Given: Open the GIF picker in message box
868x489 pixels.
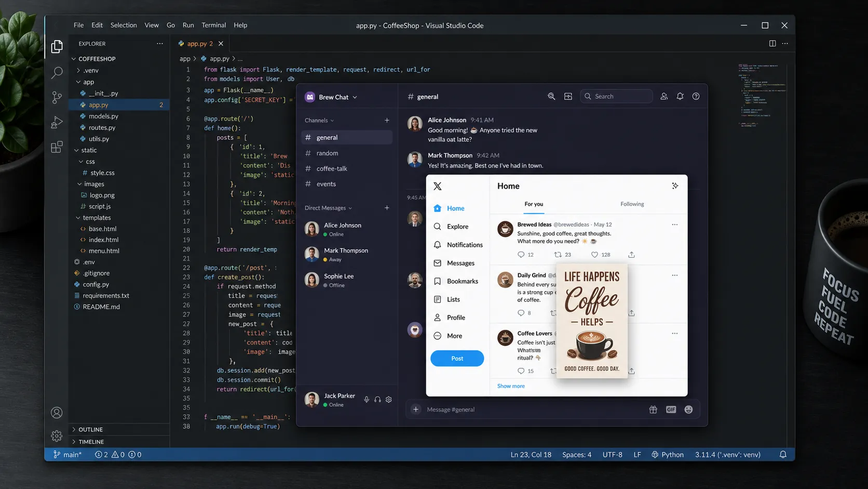Looking at the screenshot, I should point(671,409).
